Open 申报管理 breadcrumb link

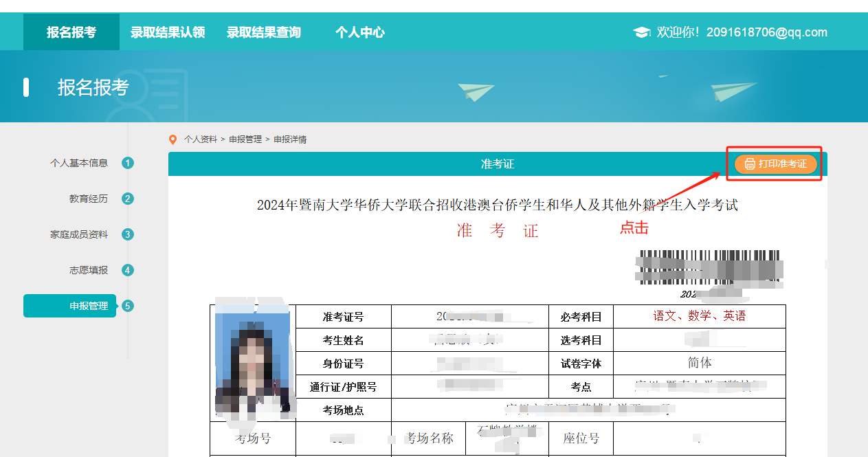[x=245, y=140]
